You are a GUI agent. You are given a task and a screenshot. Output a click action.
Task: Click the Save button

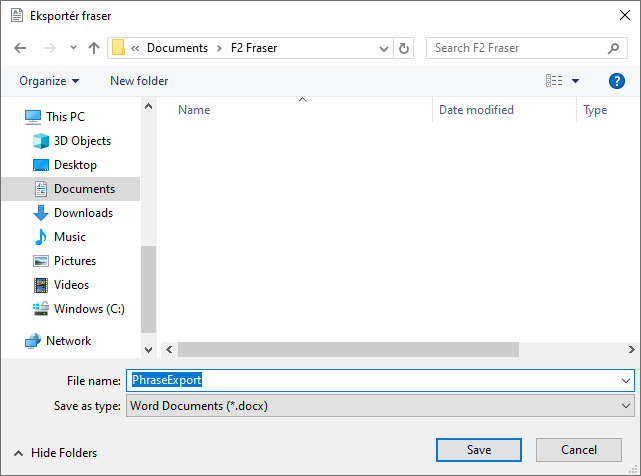pos(479,450)
